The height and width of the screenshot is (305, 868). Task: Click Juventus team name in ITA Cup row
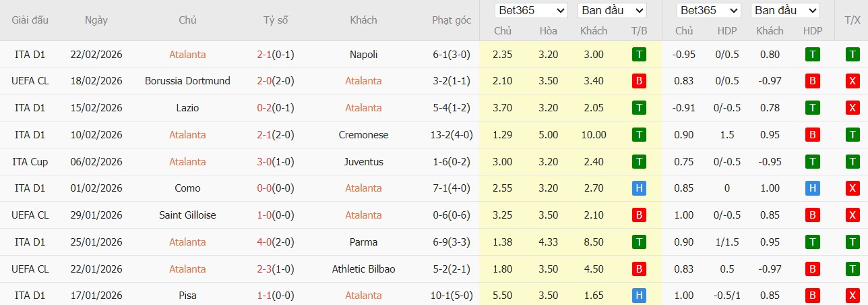364,162
